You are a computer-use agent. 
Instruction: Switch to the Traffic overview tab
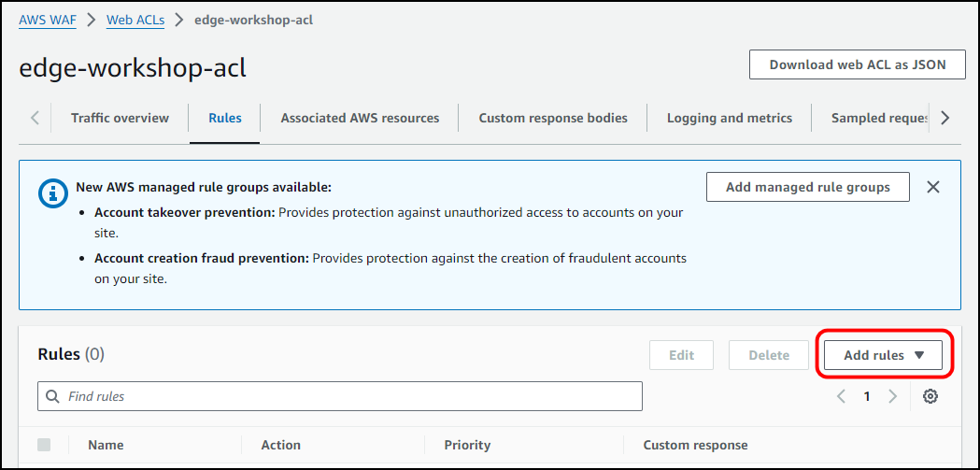[120, 118]
